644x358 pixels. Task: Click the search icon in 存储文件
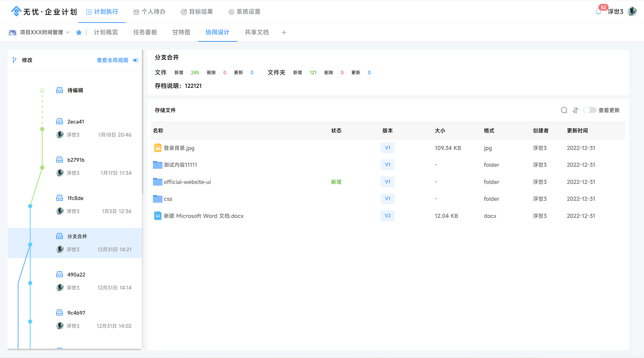[x=564, y=110]
